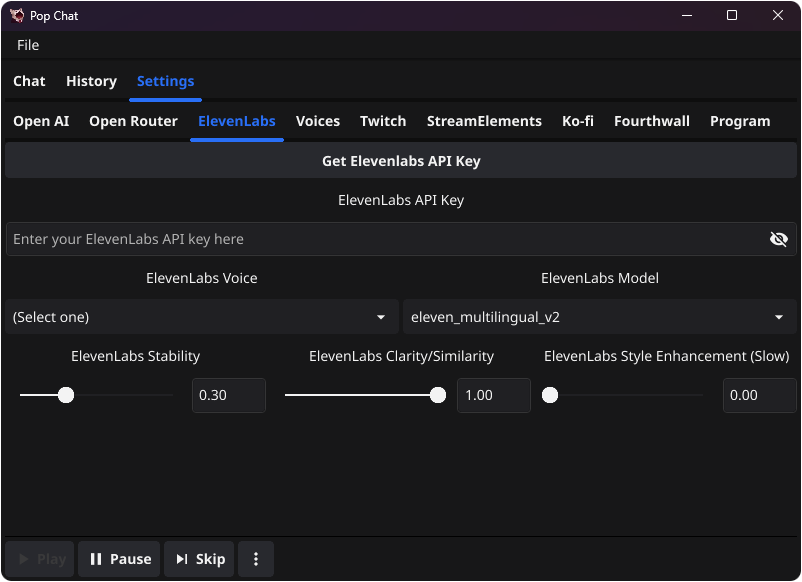Open the Ko-fi settings tab
The width and height of the screenshot is (802, 582).
tap(577, 120)
